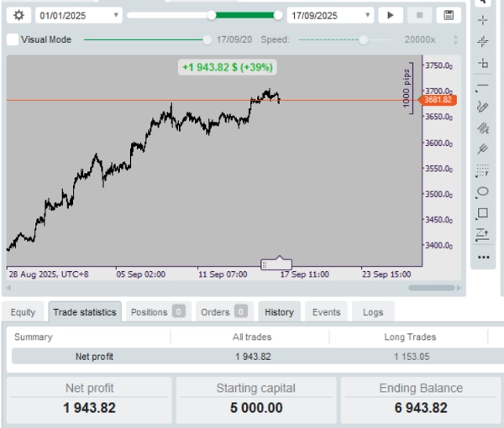Click the save results disk icon

pyautogui.click(x=449, y=15)
